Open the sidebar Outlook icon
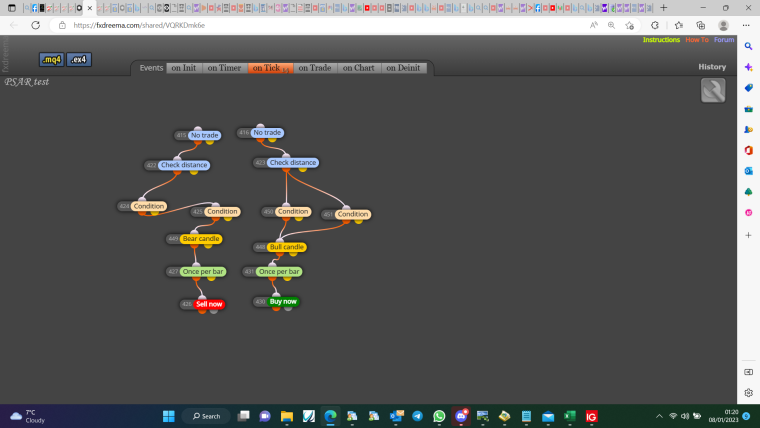The image size is (760, 428). [748, 171]
